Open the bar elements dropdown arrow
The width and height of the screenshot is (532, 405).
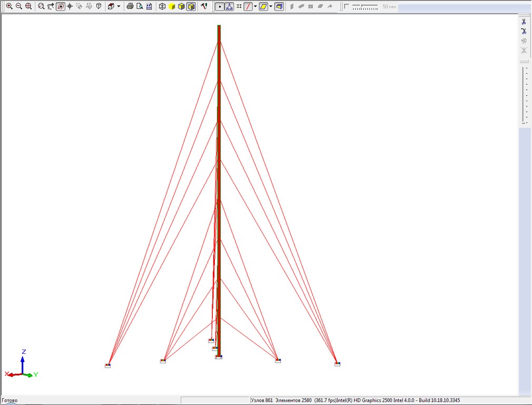pos(255,6)
